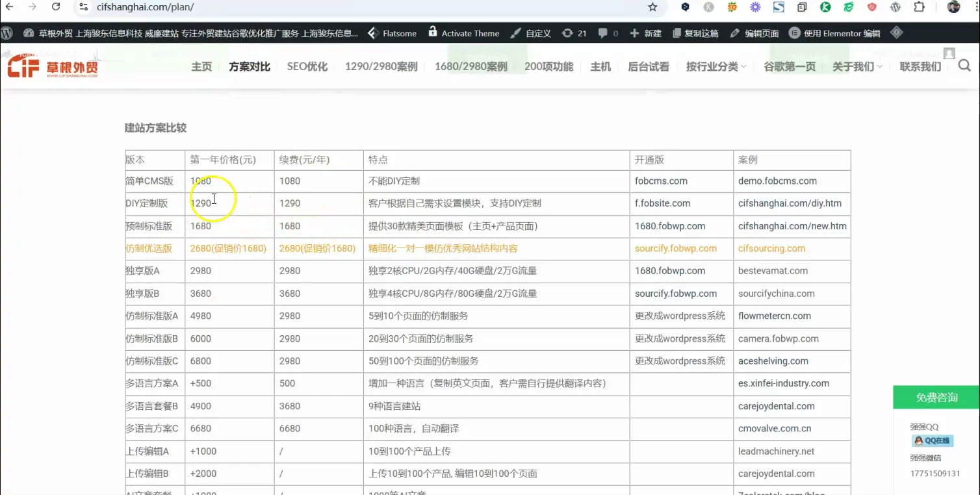Open link cifshanghai.com/diy.htm
The image size is (980, 495).
pos(790,203)
